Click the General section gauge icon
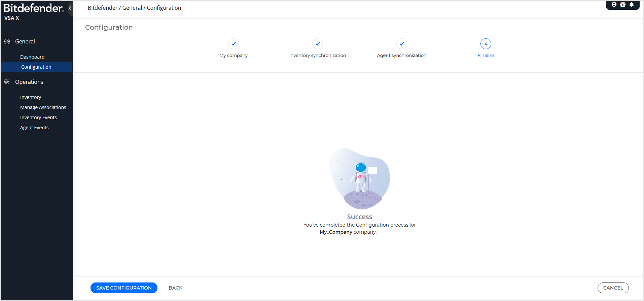The image size is (644, 301). [7, 41]
